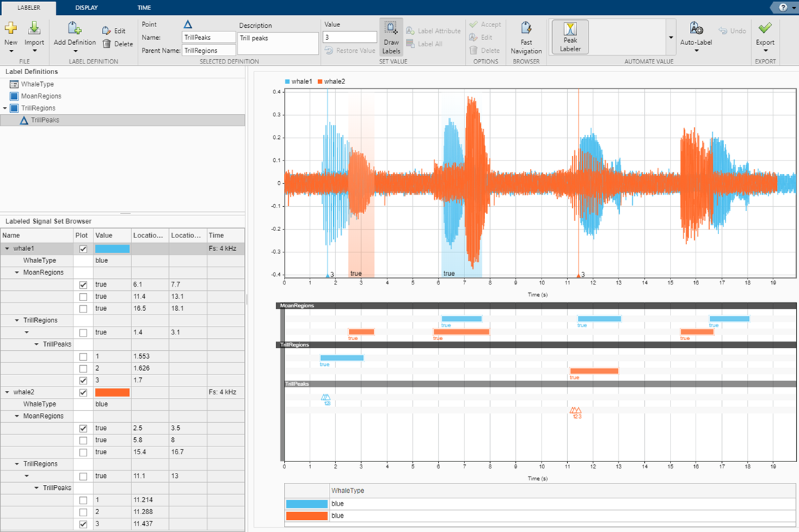Toggle plot checkbox for whale1
The height and width of the screenshot is (532, 799).
pos(83,249)
